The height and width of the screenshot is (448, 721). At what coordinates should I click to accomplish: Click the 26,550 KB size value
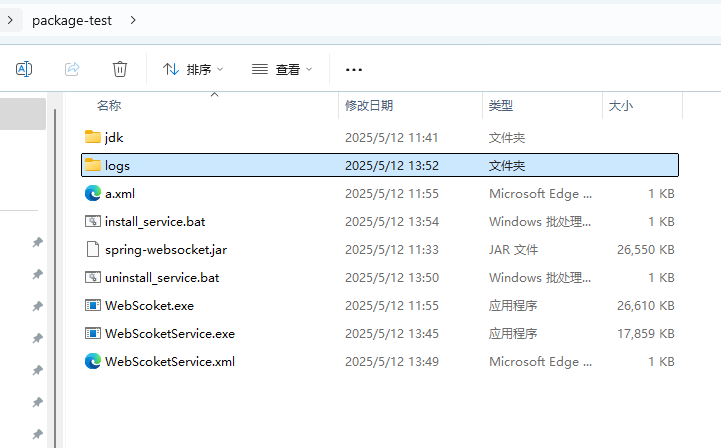coord(646,250)
